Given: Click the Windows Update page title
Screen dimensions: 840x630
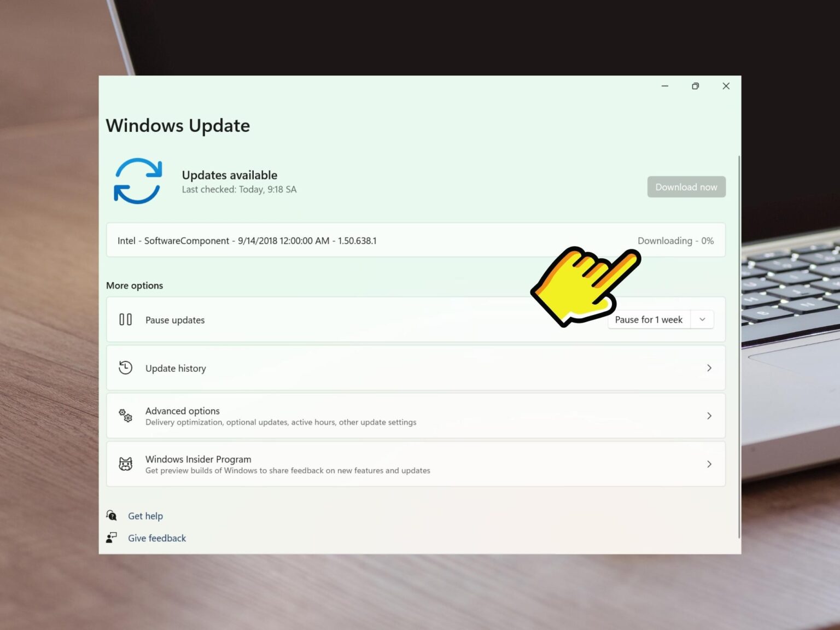Looking at the screenshot, I should 178,125.
